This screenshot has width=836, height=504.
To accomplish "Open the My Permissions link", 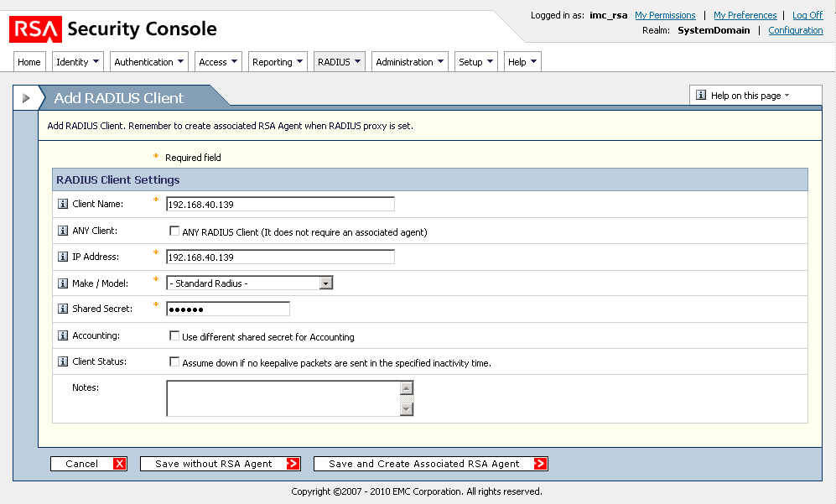I will click(665, 15).
